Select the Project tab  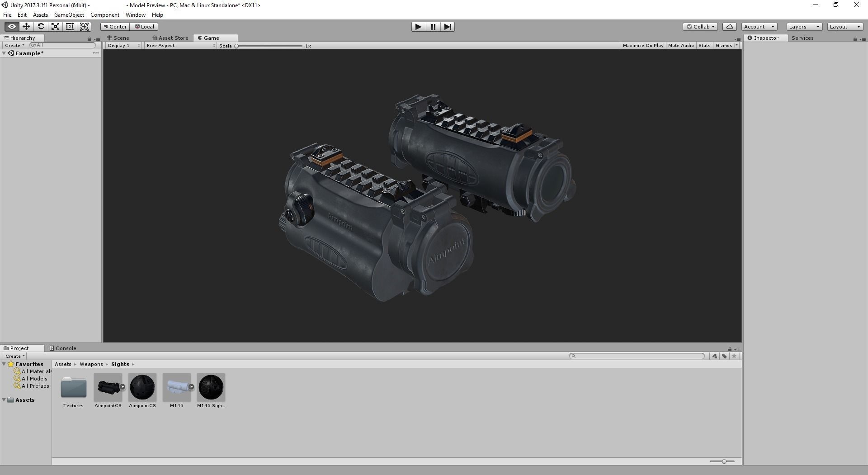23,348
